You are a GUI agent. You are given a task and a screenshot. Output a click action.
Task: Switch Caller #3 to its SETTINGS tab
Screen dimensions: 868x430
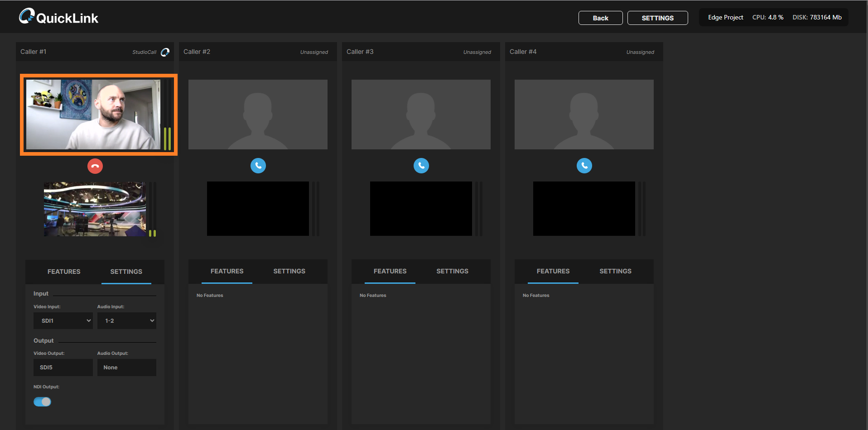click(452, 271)
